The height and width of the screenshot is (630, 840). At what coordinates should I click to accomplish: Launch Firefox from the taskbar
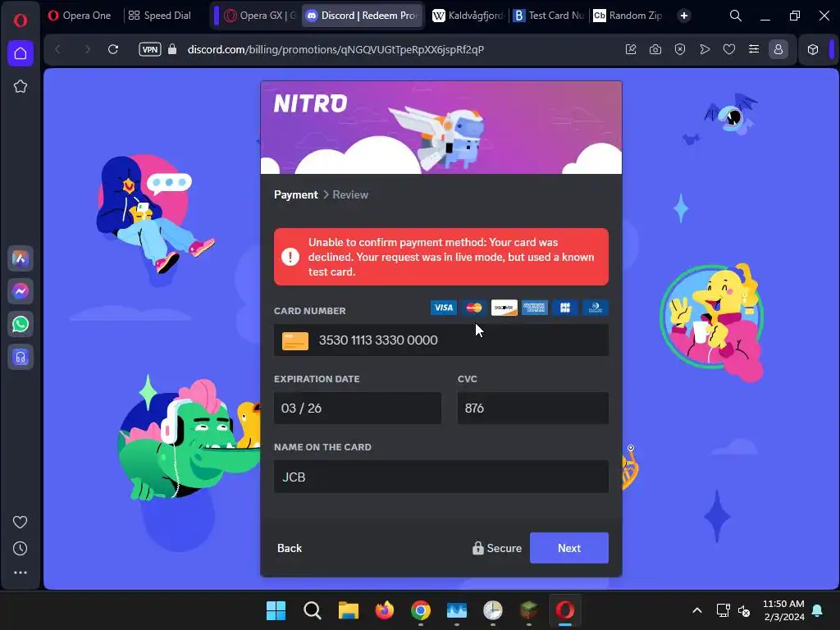click(384, 610)
